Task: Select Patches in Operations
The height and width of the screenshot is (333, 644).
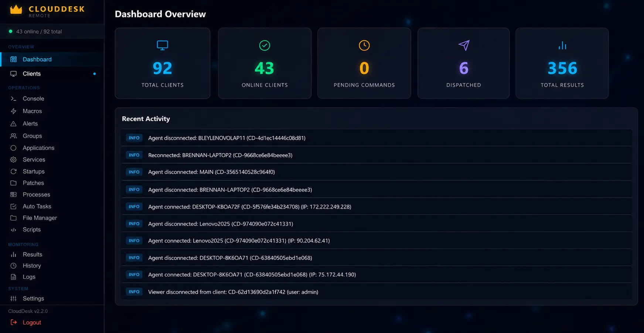Action: [x=52, y=183]
